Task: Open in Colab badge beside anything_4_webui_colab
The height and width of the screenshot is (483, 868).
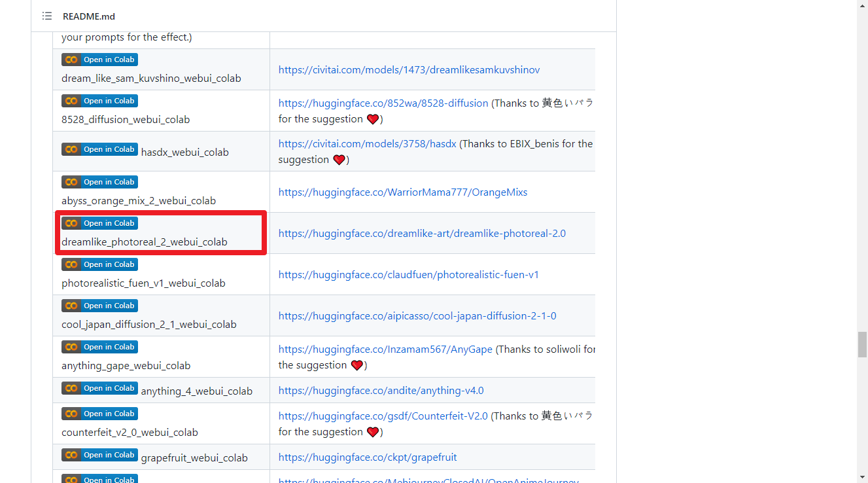Action: 99,388
